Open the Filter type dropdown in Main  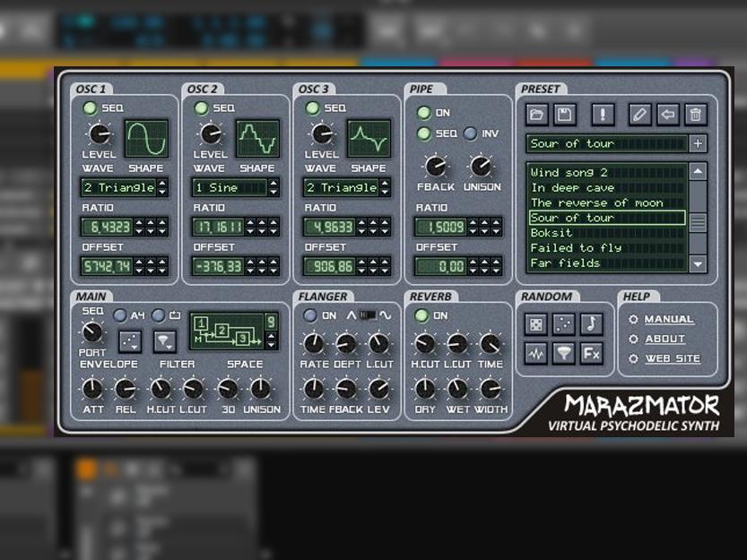pyautogui.click(x=164, y=340)
